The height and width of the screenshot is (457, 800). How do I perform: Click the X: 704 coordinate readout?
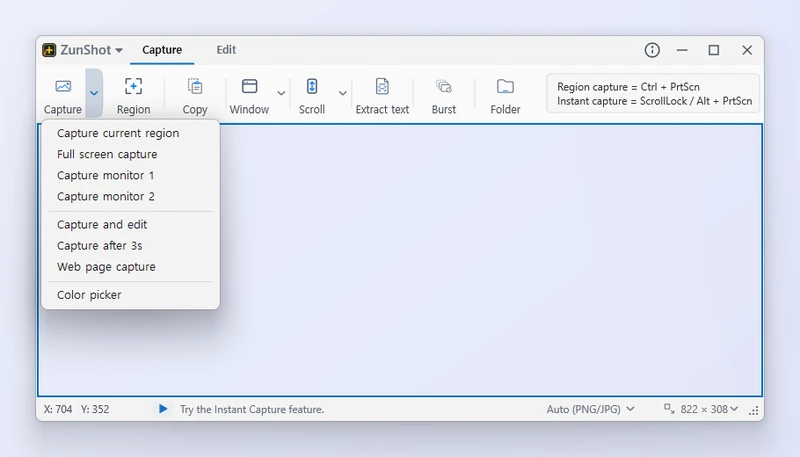coord(58,409)
